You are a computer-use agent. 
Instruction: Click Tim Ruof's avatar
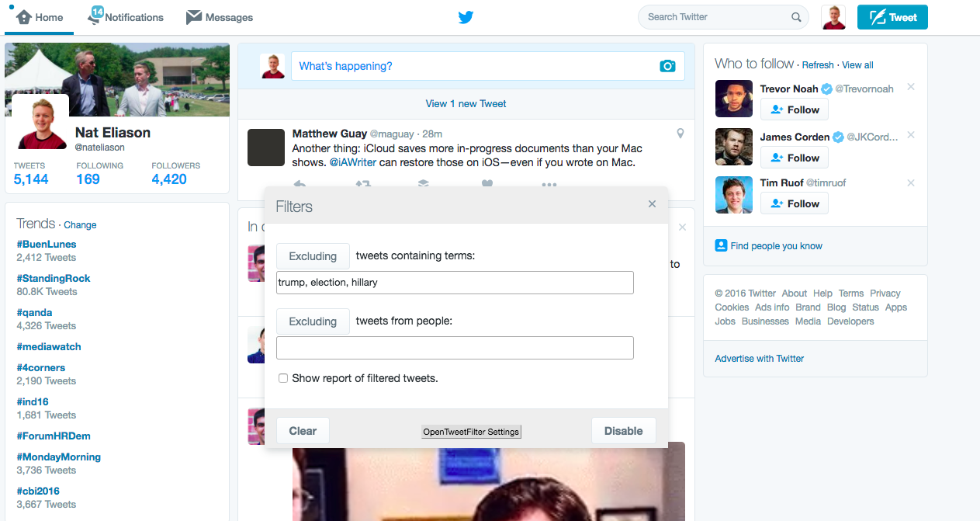pos(734,195)
